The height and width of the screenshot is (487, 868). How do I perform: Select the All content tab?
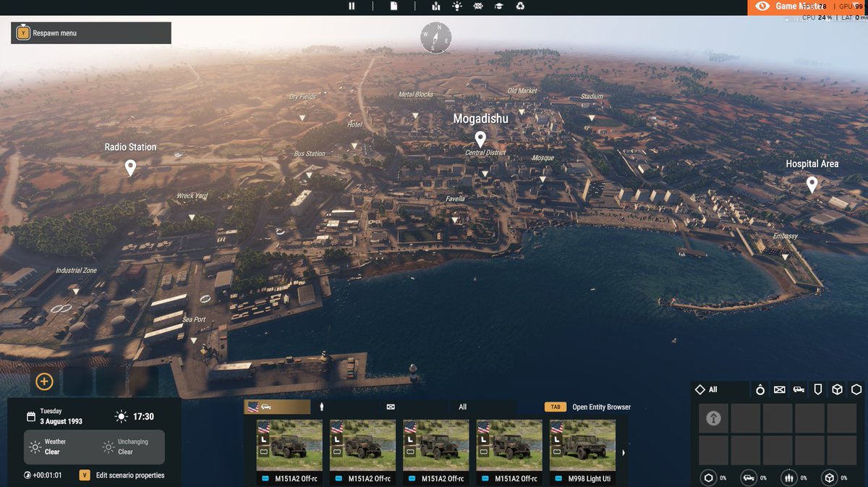[x=463, y=407]
